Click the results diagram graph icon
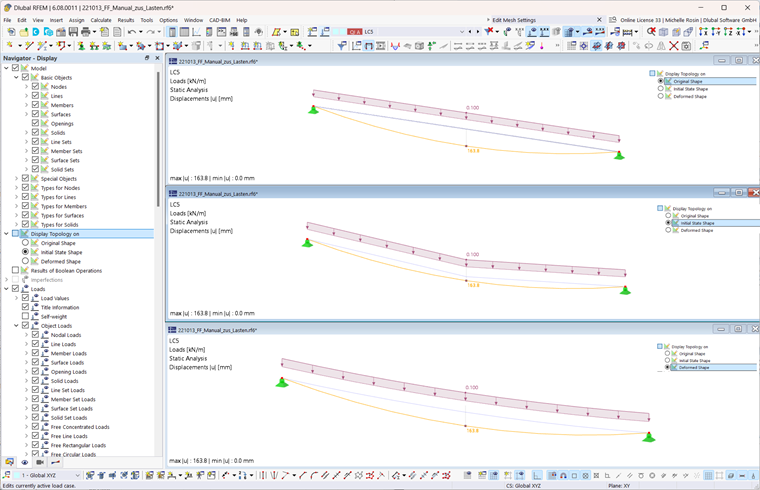 pos(197,32)
